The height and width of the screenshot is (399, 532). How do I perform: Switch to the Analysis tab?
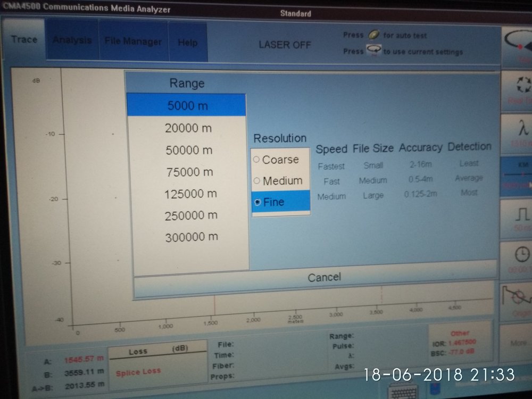click(x=72, y=40)
